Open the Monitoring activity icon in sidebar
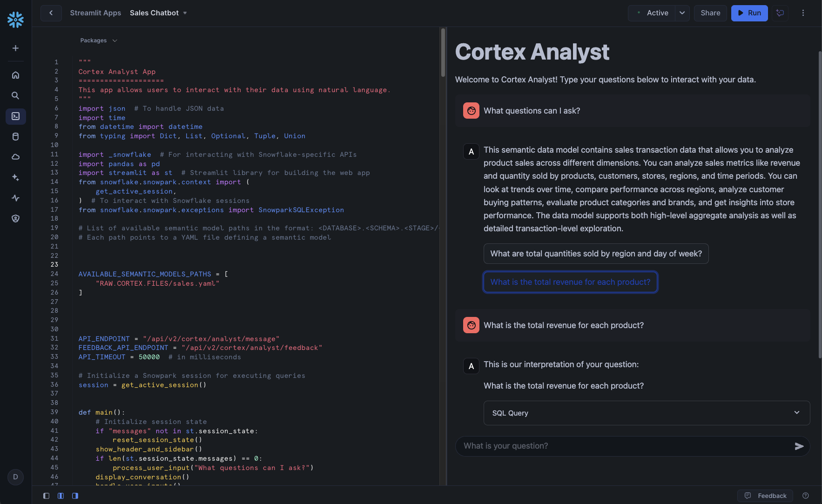This screenshot has height=504, width=822. click(x=15, y=198)
